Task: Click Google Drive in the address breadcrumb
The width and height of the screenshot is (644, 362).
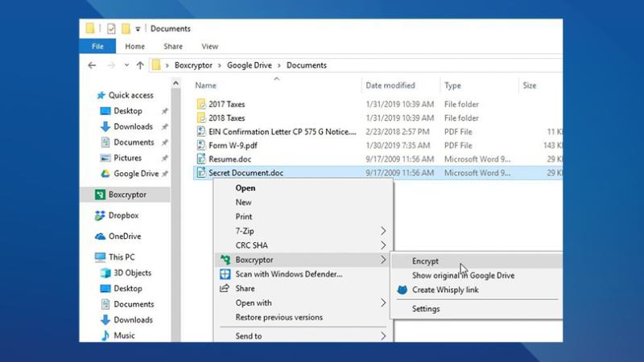Action: click(x=250, y=65)
